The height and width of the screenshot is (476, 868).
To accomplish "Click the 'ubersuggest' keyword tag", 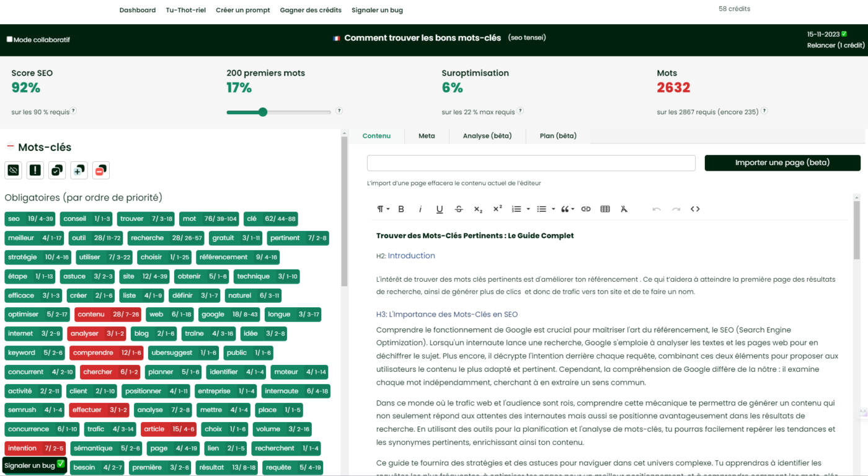I will (x=184, y=353).
